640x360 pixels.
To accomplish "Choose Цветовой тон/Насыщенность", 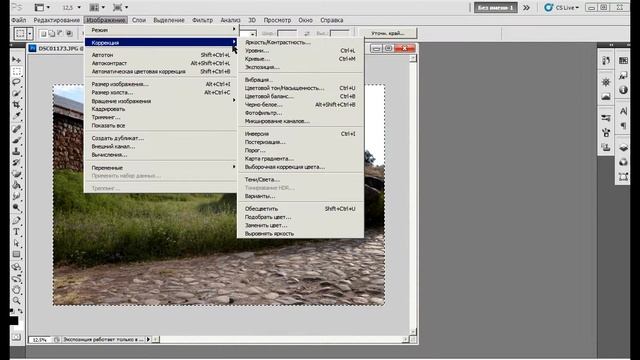I will click(300, 88).
